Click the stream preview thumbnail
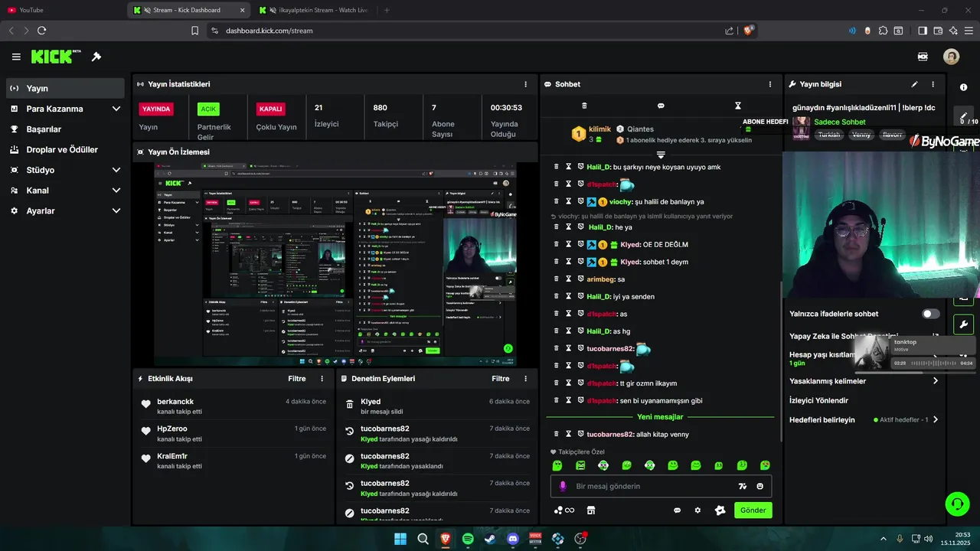The height and width of the screenshot is (551, 980). coord(335,264)
